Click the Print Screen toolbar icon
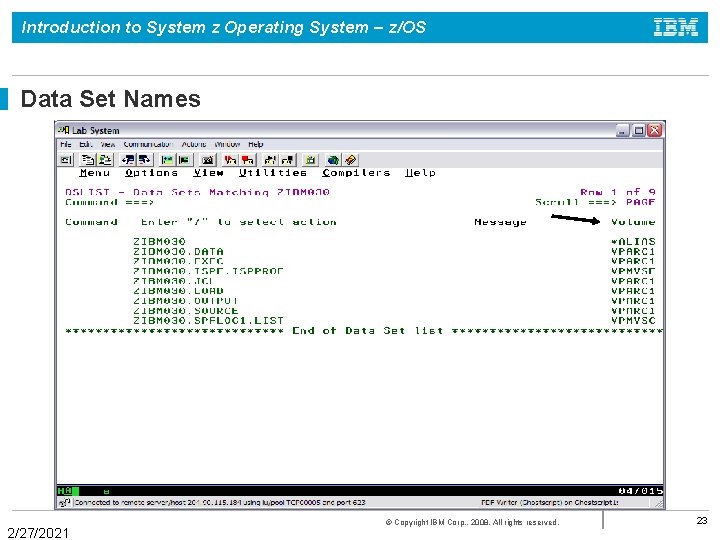Image resolution: width=720 pixels, height=540 pixels. pos(66,160)
